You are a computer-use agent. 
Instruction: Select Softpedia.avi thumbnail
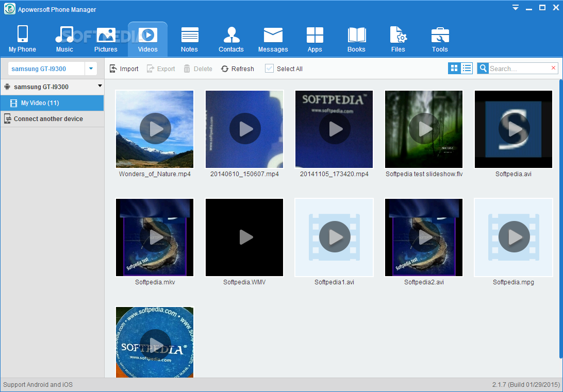514,129
